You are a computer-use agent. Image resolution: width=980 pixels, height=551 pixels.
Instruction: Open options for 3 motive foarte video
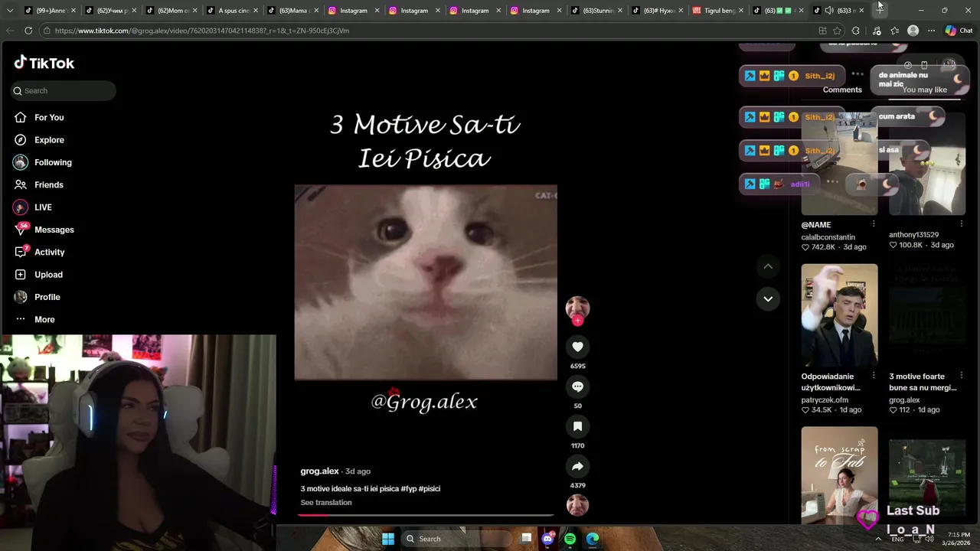pos(962,376)
